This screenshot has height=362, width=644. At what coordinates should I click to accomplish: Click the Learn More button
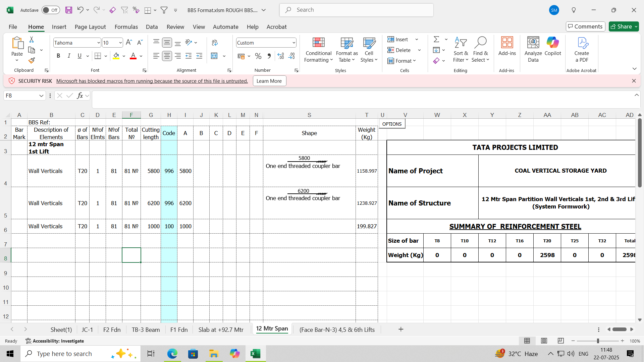tap(269, 81)
